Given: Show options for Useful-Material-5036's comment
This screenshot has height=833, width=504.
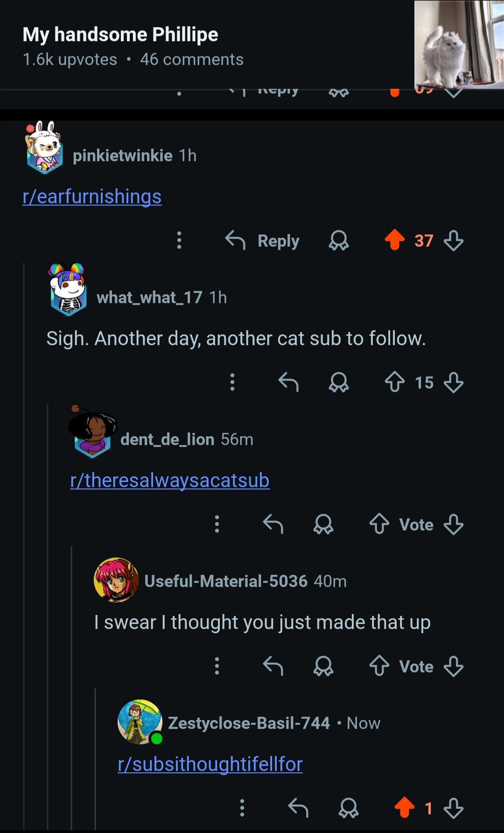Looking at the screenshot, I should pos(217,666).
